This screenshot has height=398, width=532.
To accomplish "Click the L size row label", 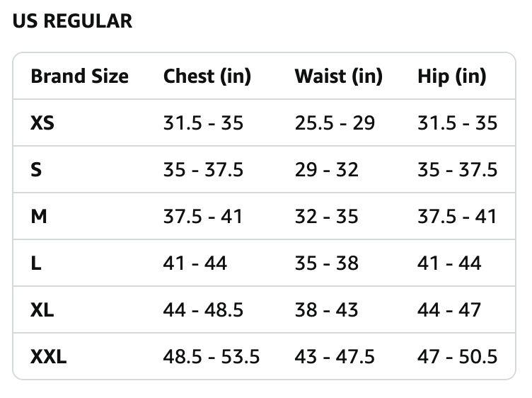I will (36, 263).
